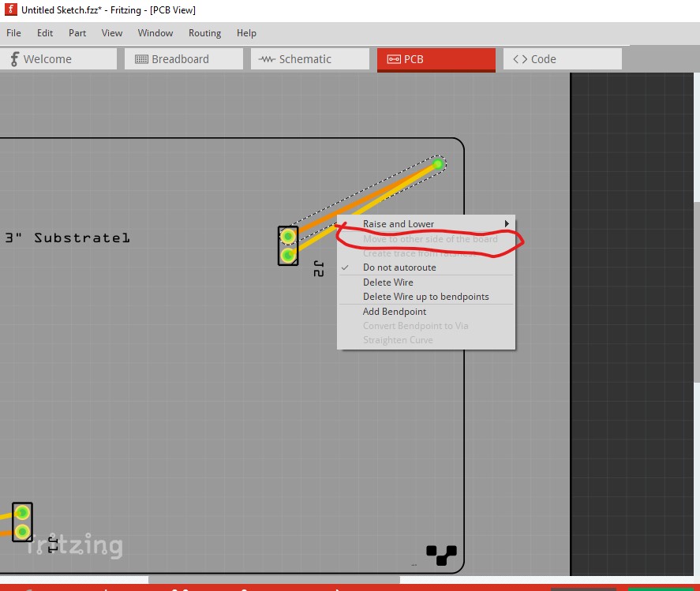The width and height of the screenshot is (700, 591).
Task: Select the top pad of connector J1
Action: point(22,513)
